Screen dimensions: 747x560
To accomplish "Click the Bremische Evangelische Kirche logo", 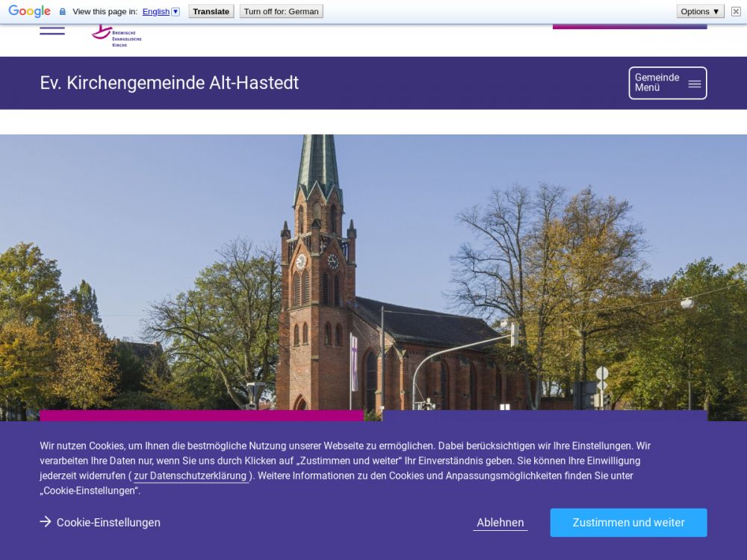I will [x=116, y=36].
